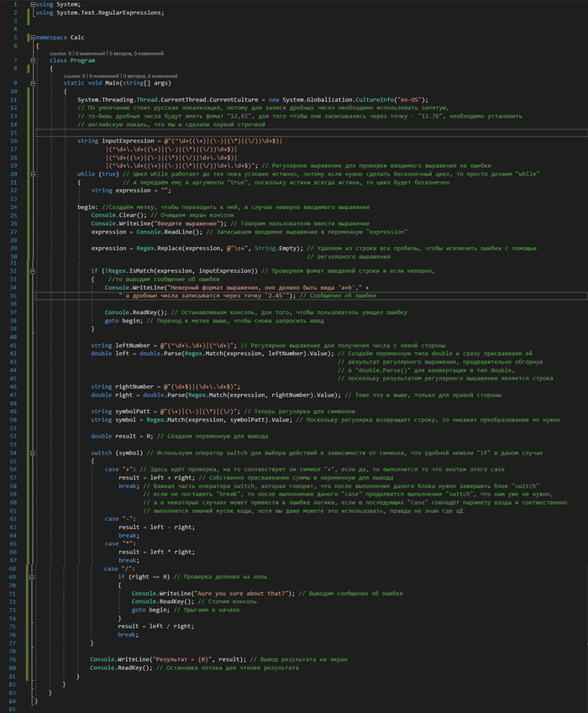Collapse the namespace Calc block

pyautogui.click(x=33, y=39)
